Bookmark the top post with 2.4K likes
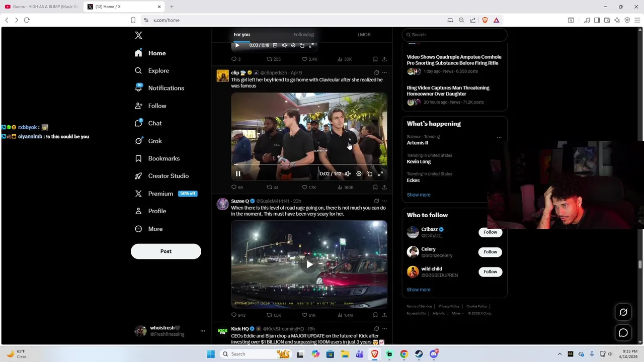This screenshot has width=644, height=362. [375, 59]
